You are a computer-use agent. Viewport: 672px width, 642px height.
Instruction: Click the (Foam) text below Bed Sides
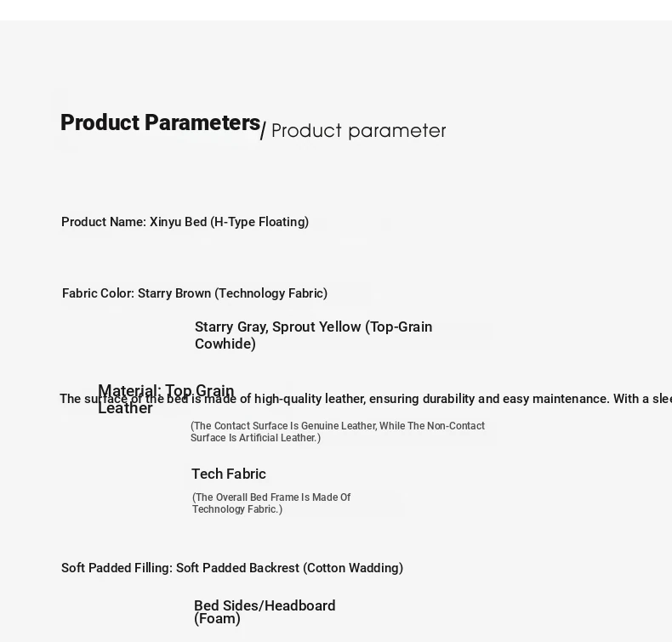tap(217, 619)
